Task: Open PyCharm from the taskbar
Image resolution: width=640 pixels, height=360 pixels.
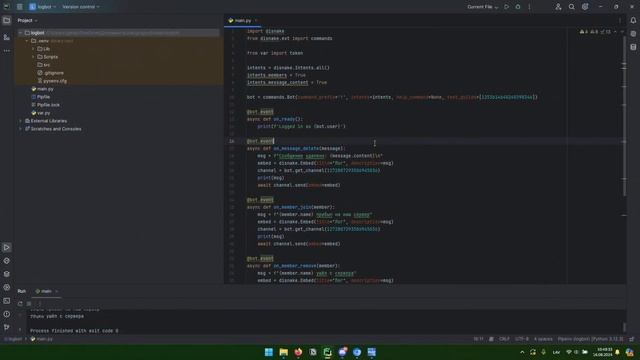Action: 327,352
